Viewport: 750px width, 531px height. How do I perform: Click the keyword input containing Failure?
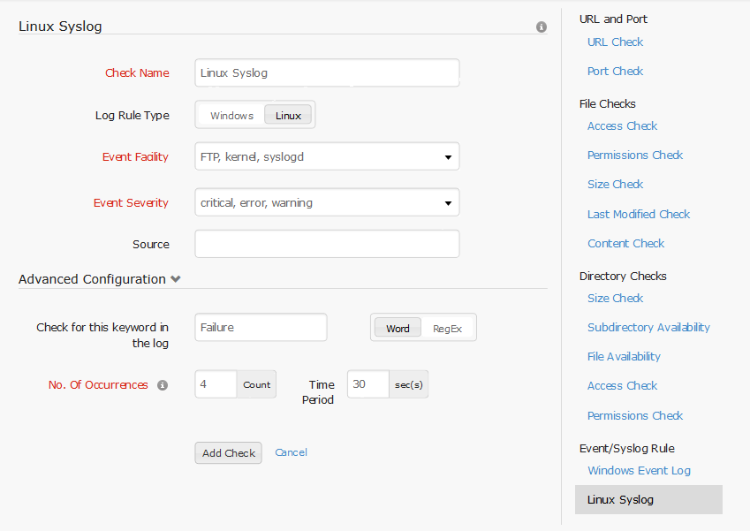(x=260, y=327)
